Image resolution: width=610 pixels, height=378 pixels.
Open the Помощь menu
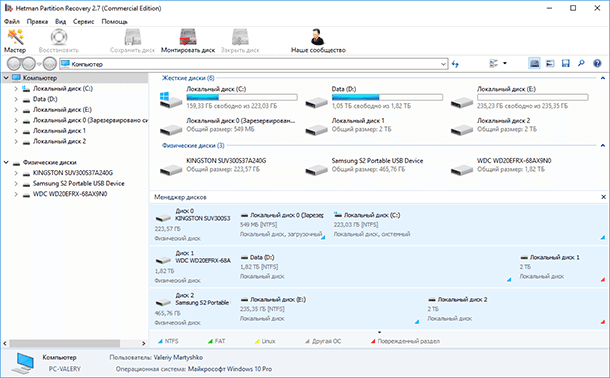[114, 21]
